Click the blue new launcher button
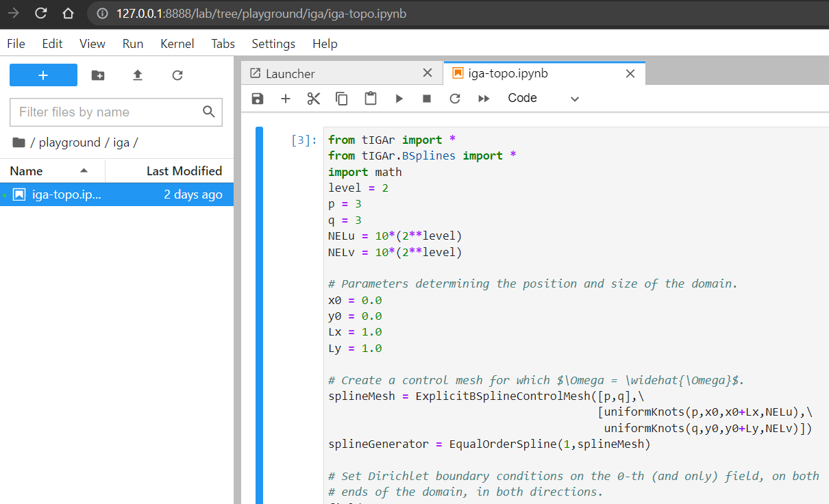 coord(43,75)
